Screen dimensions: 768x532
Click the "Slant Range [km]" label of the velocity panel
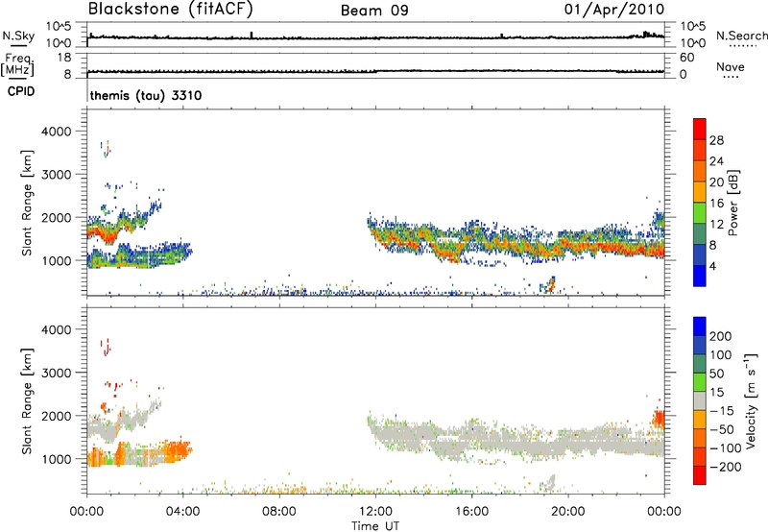pyautogui.click(x=27, y=401)
